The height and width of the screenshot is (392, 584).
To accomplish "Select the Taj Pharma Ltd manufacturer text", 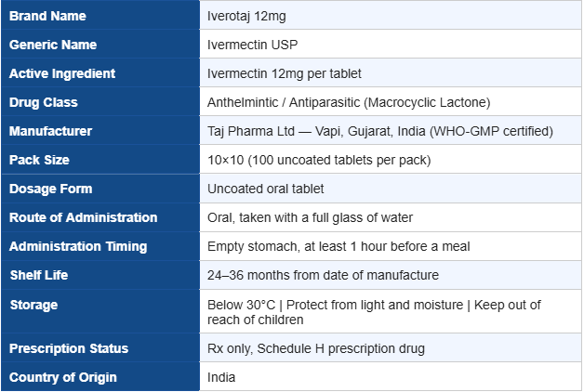I will [x=379, y=131].
